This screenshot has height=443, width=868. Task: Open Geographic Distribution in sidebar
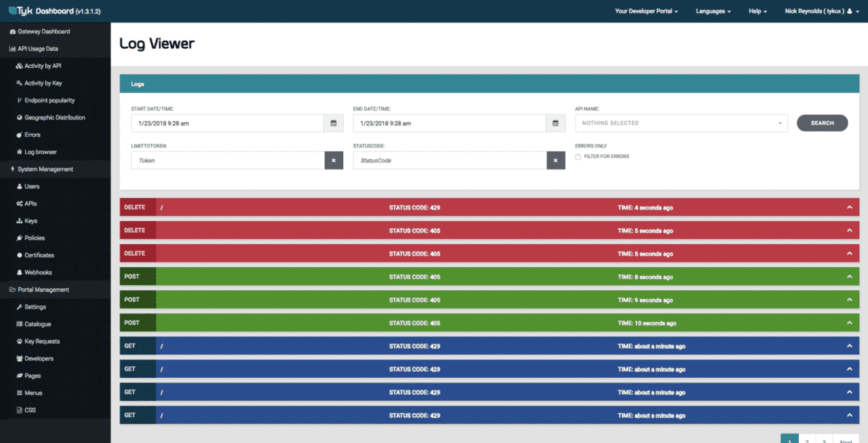tap(54, 117)
